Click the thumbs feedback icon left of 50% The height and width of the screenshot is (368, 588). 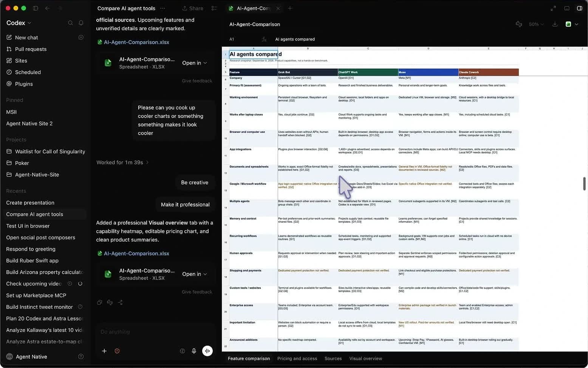(519, 24)
